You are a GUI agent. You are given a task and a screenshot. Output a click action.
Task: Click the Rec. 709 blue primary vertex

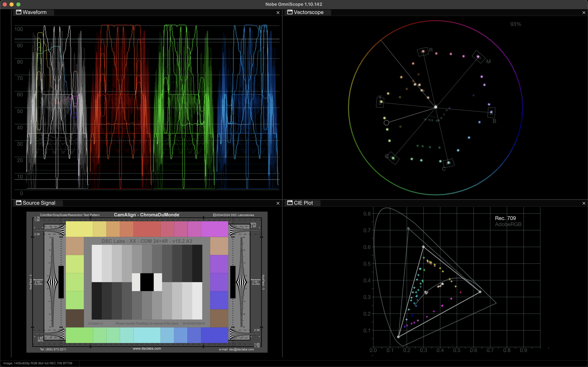pyautogui.click(x=398, y=337)
